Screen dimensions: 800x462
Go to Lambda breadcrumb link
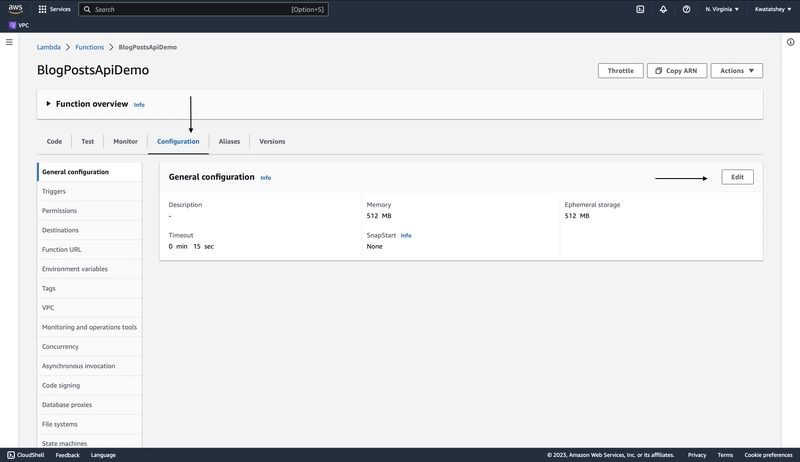coord(48,47)
